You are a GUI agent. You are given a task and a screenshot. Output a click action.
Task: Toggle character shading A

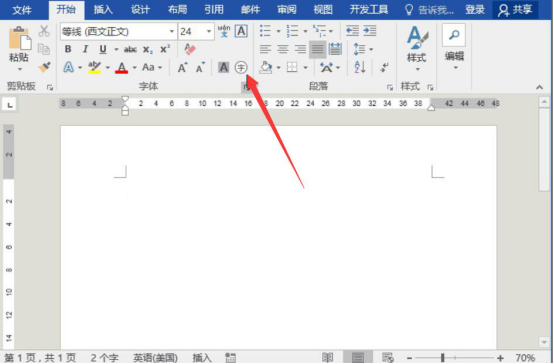click(x=223, y=67)
